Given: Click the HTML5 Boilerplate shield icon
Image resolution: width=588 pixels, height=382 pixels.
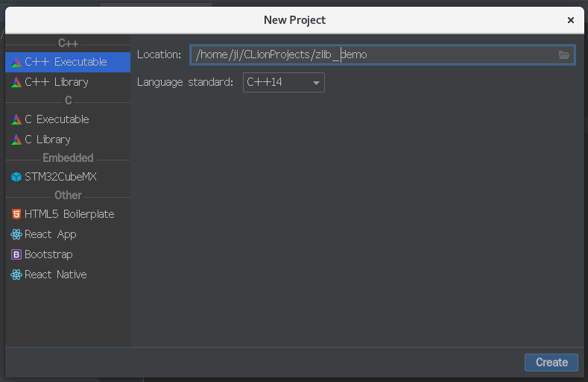Looking at the screenshot, I should coord(16,214).
